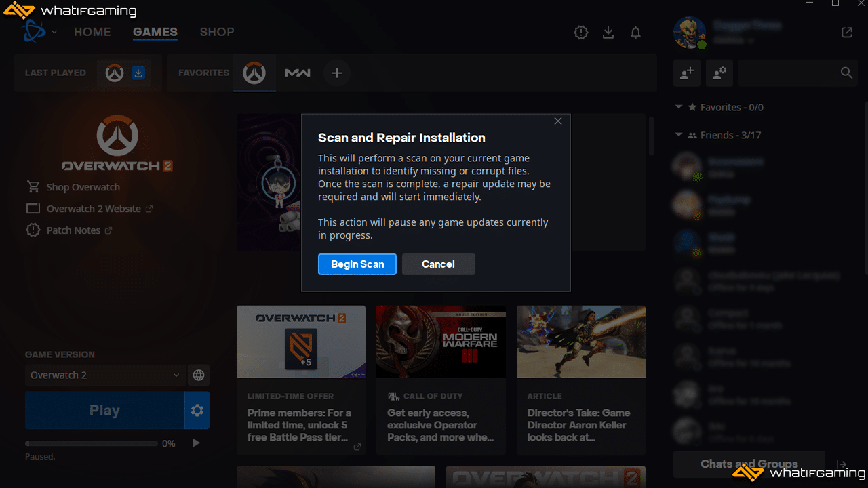Open Chats and Groups
Image resolution: width=868 pixels, height=488 pixels.
click(749, 464)
